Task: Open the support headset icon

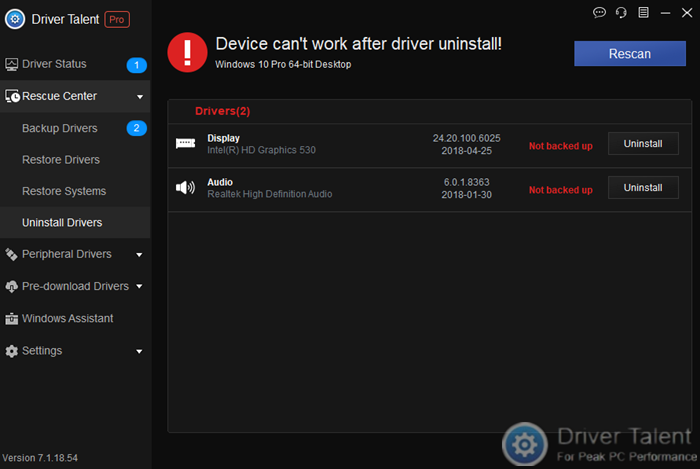Action: [621, 12]
